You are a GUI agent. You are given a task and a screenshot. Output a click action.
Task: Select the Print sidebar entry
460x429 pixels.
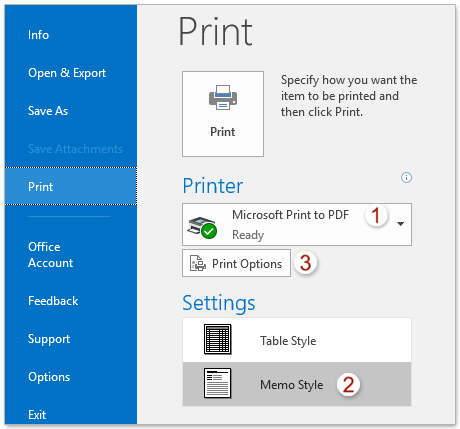pos(71,186)
